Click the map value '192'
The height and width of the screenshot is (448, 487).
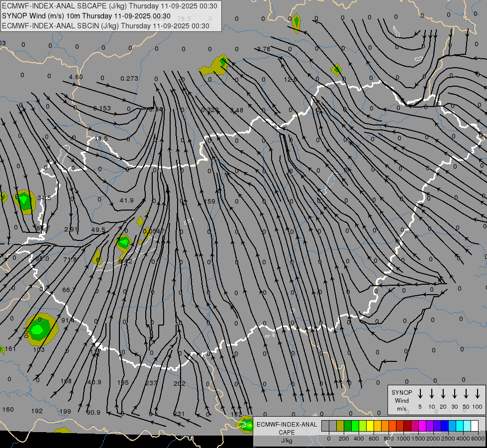37,411
